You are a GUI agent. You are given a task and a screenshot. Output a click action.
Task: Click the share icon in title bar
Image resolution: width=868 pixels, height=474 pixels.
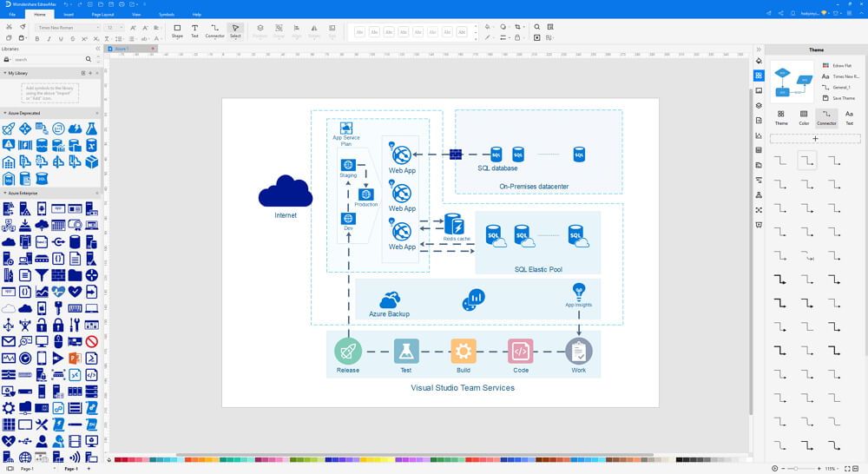[x=780, y=13]
